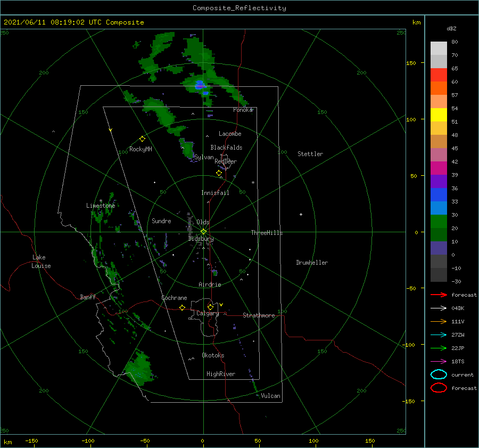This screenshot has width=479, height=448.
Task: Click the yellow diamond marker inside Calgary
Action: (210, 307)
